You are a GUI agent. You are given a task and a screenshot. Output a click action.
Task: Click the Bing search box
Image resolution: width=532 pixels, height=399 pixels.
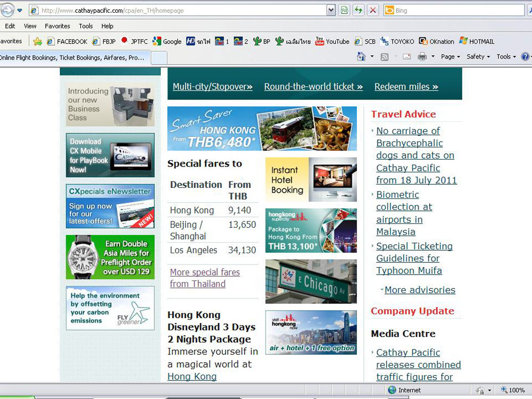coord(454,11)
